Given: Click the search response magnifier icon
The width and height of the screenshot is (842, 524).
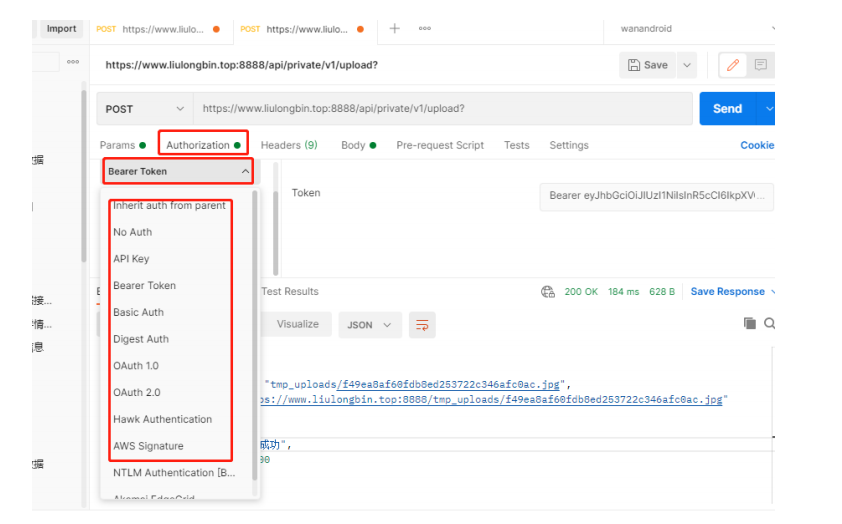Looking at the screenshot, I should click(x=770, y=323).
